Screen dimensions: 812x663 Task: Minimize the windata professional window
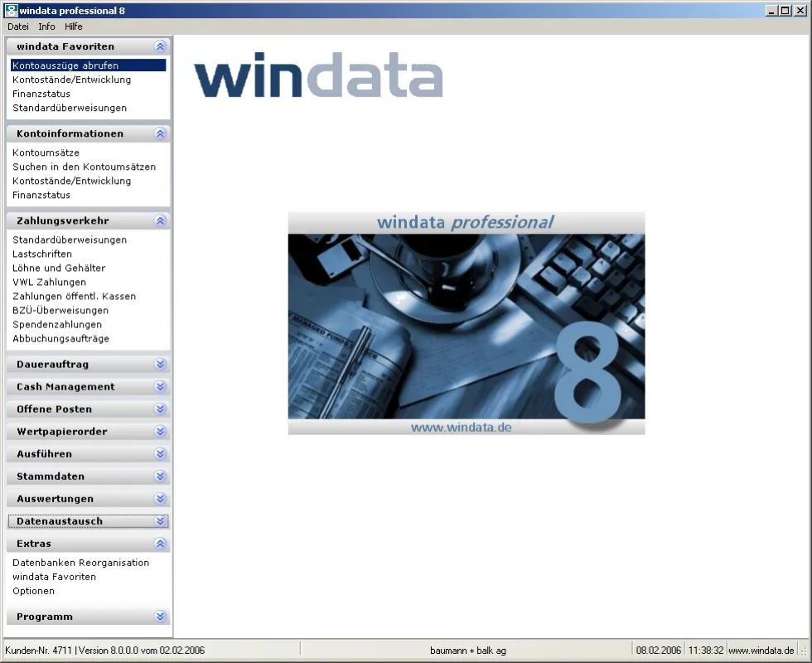[x=771, y=10]
